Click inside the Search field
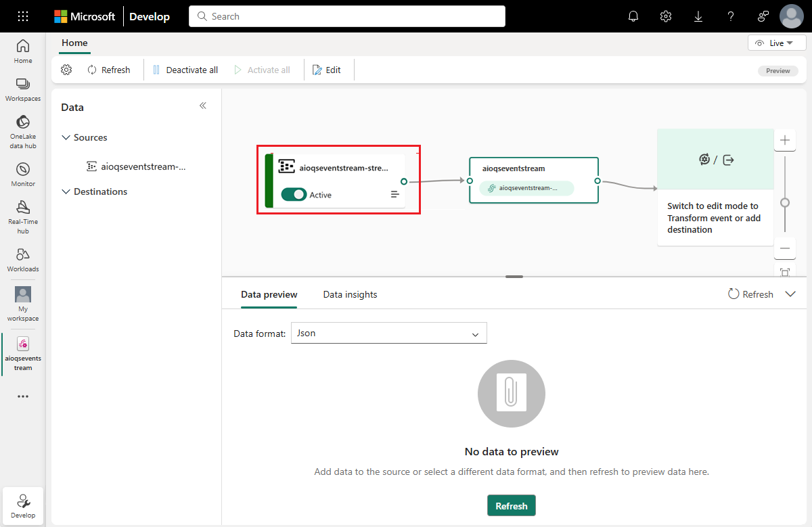Viewport: 812px width, 527px height. [346, 16]
